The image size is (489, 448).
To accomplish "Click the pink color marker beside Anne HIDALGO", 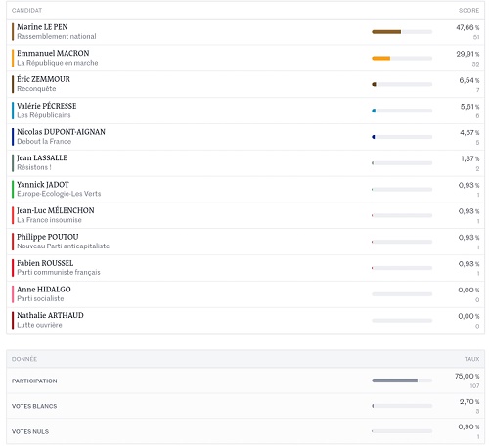I will pyautogui.click(x=13, y=294).
